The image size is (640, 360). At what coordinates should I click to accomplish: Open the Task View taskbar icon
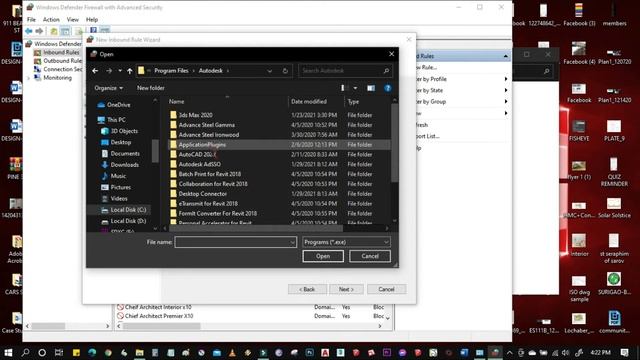point(59,352)
